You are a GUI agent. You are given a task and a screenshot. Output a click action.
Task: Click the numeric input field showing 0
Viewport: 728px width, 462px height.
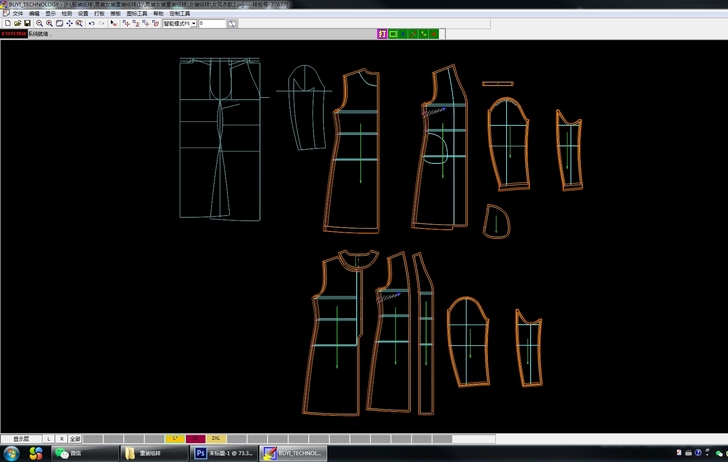click(212, 23)
